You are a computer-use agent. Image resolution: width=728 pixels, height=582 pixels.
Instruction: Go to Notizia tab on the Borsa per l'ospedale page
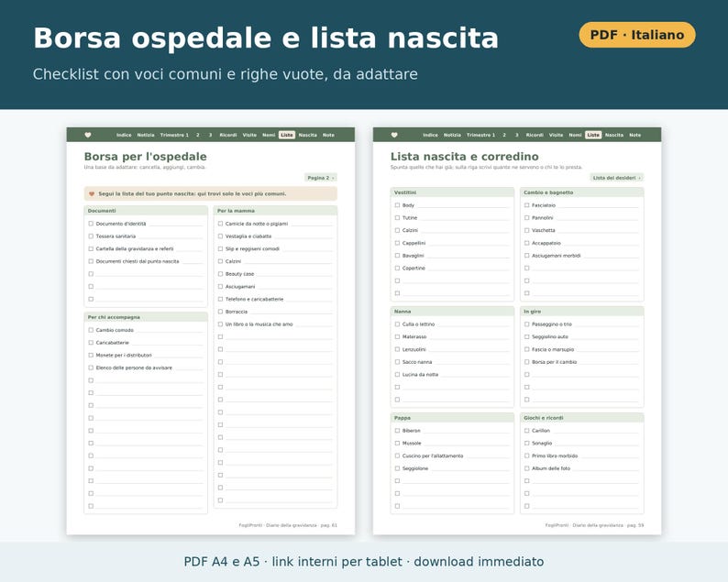(x=145, y=135)
